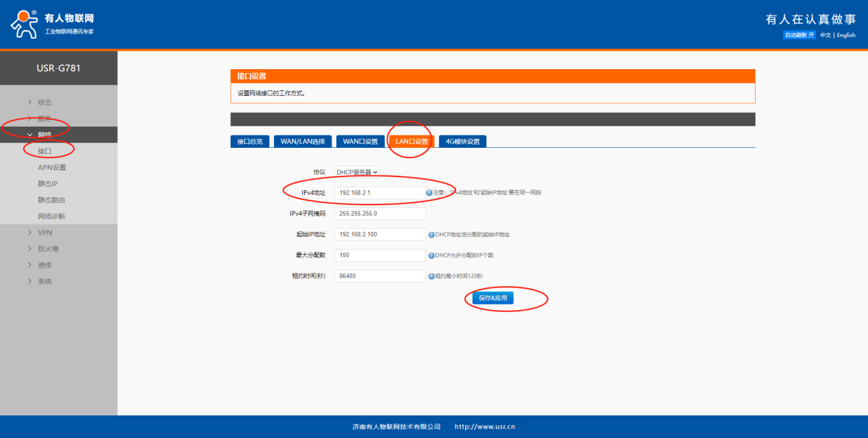Click the 保存&应用 button
The width and height of the screenshot is (868, 438).
click(x=493, y=298)
